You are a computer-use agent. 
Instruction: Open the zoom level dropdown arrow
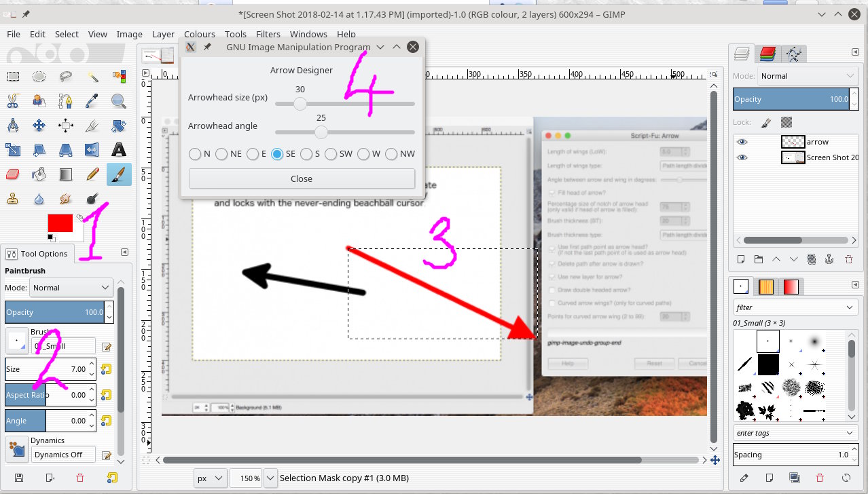tap(270, 478)
